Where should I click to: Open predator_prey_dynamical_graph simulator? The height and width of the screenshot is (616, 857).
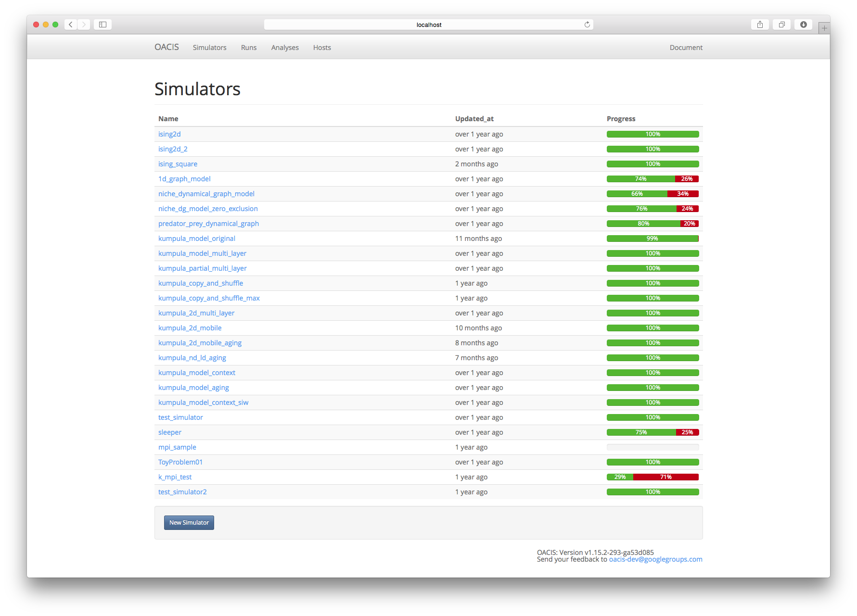tap(208, 224)
